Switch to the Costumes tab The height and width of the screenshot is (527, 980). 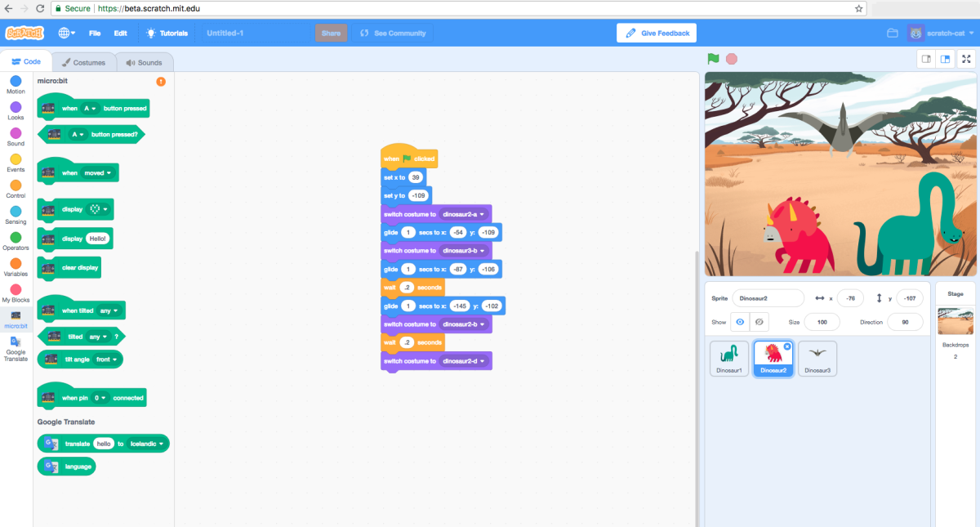(84, 60)
